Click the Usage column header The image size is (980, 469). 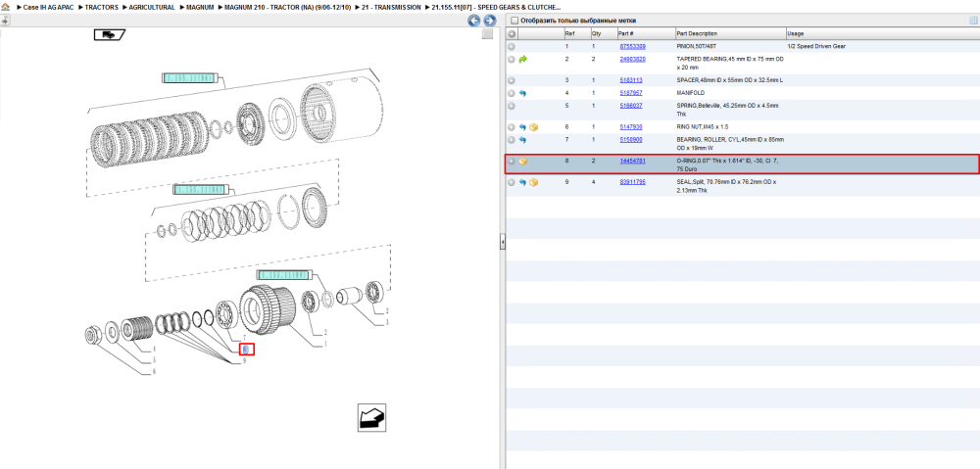click(x=883, y=33)
